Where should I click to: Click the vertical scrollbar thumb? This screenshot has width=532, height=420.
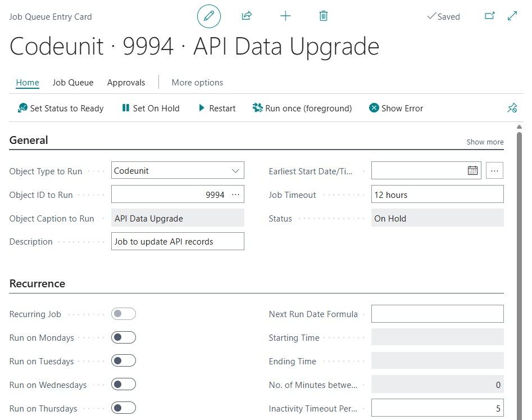click(x=519, y=275)
